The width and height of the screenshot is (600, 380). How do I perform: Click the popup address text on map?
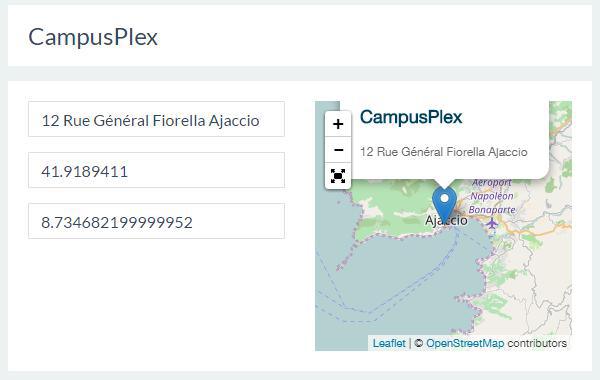[x=443, y=152]
